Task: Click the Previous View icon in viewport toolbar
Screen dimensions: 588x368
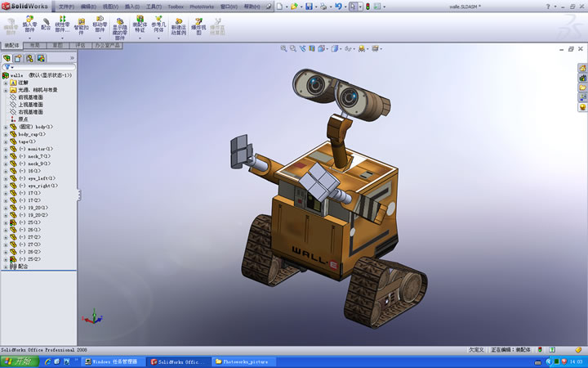Action: point(303,48)
